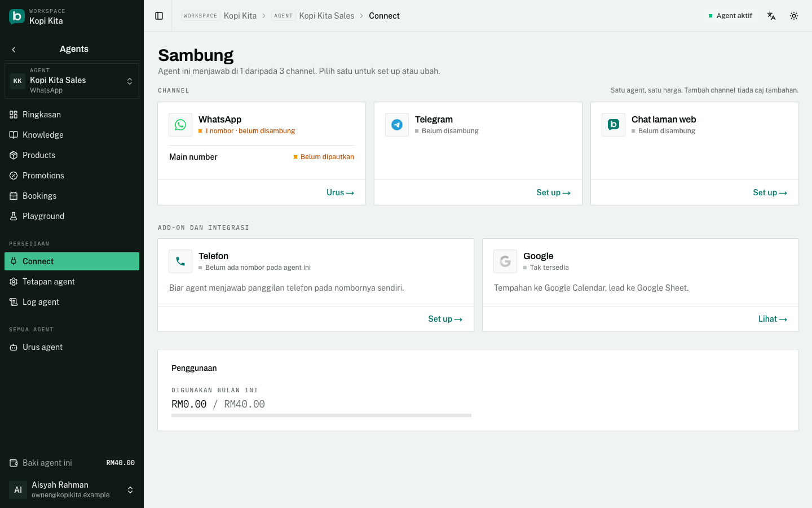
Task: Click the Chat laman web icon
Action: pos(614,125)
